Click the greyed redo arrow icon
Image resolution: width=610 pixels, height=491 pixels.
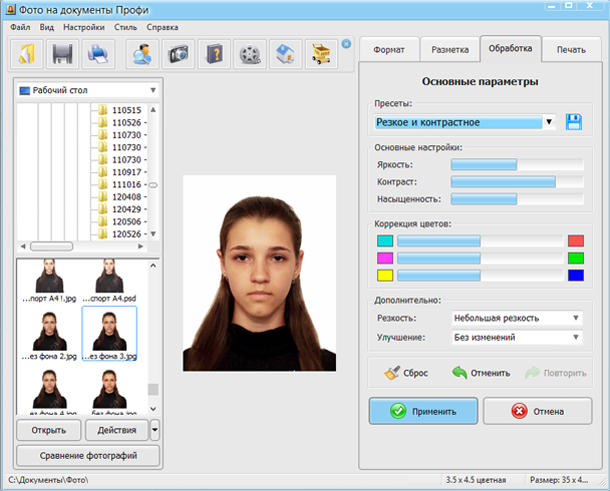(x=532, y=372)
